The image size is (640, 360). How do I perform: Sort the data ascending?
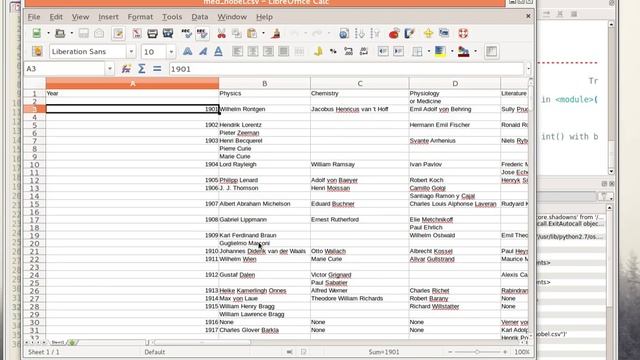(x=360, y=33)
